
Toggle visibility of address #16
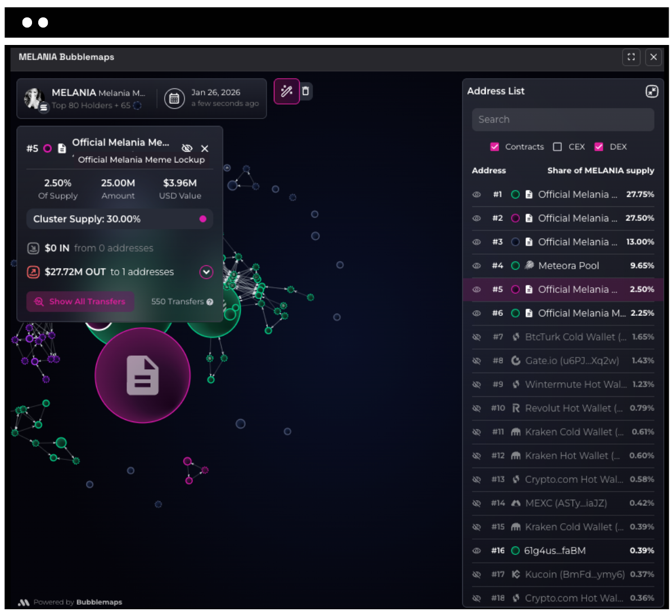tap(476, 551)
